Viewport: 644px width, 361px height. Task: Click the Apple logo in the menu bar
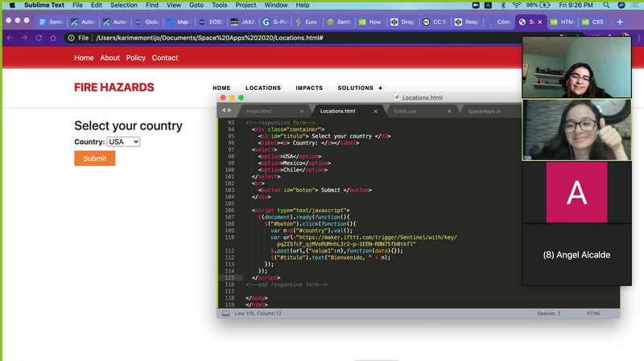point(11,5)
